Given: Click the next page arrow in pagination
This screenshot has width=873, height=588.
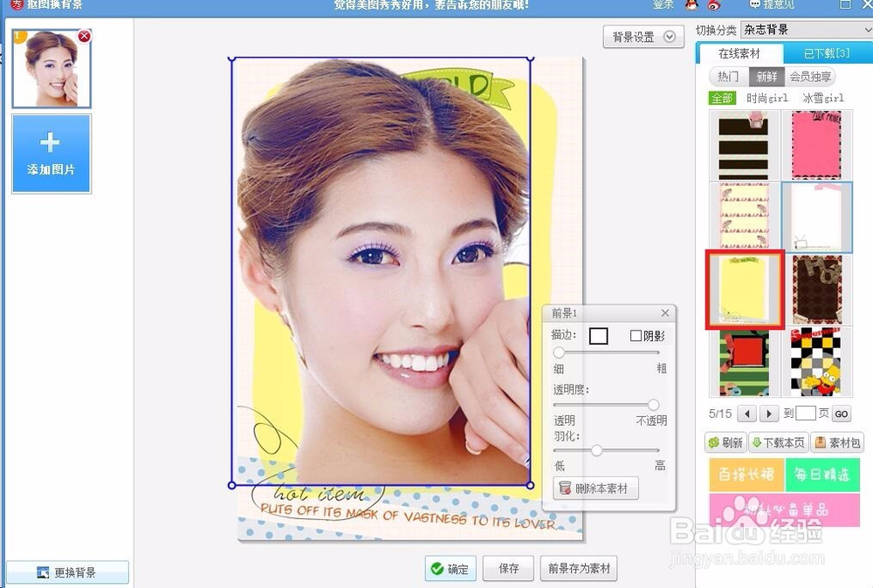Looking at the screenshot, I should [x=770, y=413].
